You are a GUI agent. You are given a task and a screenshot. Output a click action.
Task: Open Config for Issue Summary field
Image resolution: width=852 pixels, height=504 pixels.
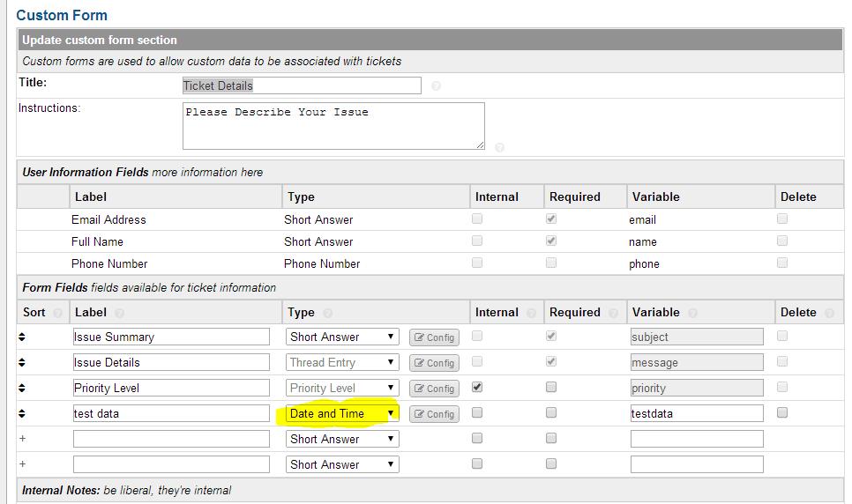pos(434,337)
